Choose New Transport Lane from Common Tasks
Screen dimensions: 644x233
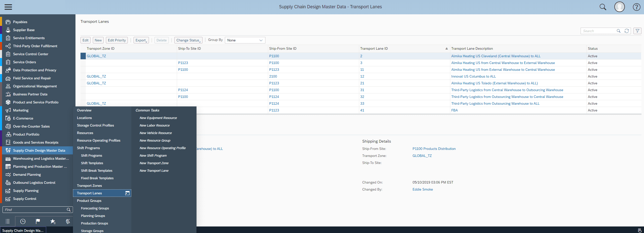point(154,170)
